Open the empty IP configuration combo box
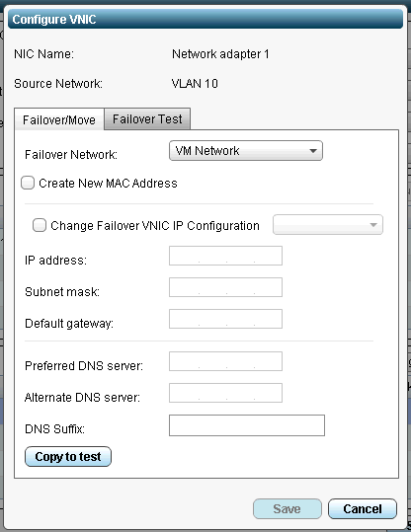Viewport: 411px width, 532px height. tap(328, 225)
